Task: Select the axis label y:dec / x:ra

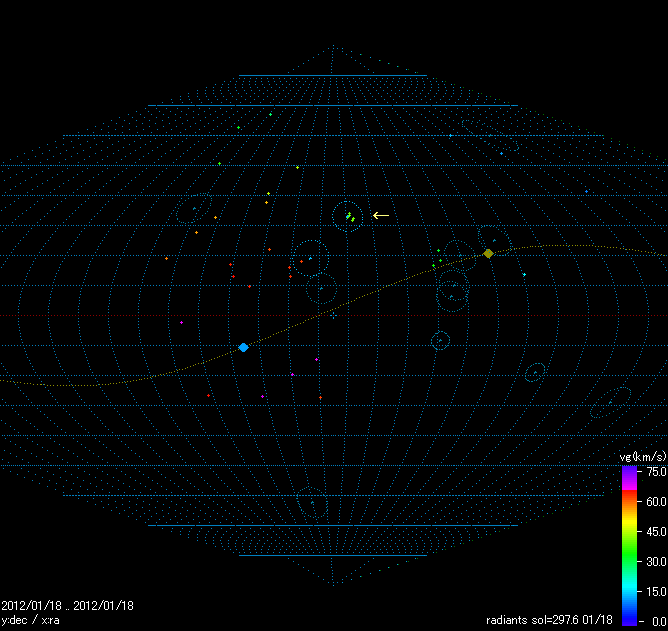Action: 31,620
